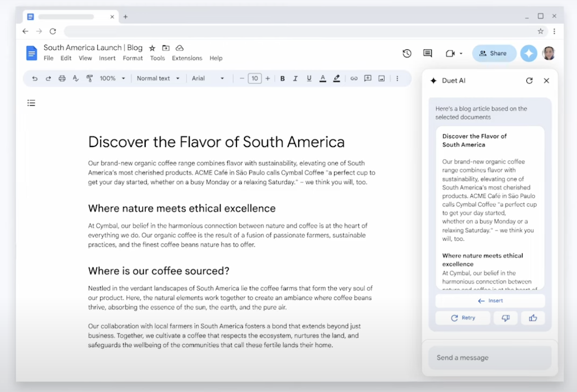Start a video call via camera icon
577x392 pixels.
[x=450, y=53]
